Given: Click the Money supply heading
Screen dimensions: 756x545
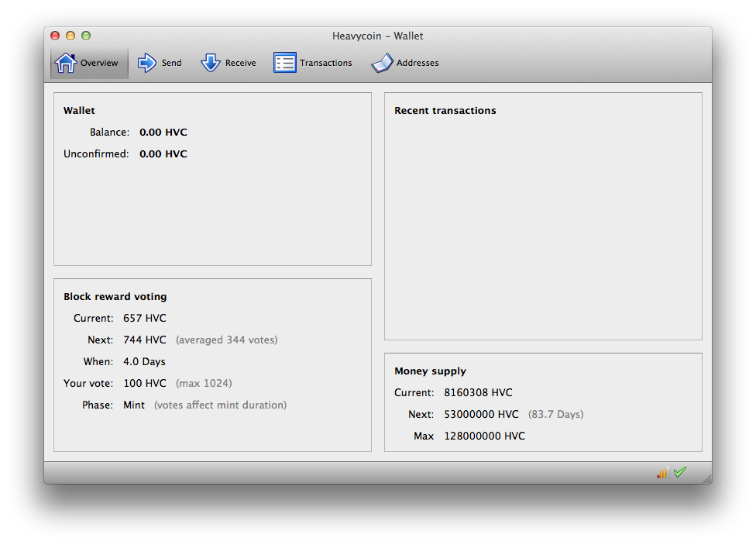Looking at the screenshot, I should (430, 371).
